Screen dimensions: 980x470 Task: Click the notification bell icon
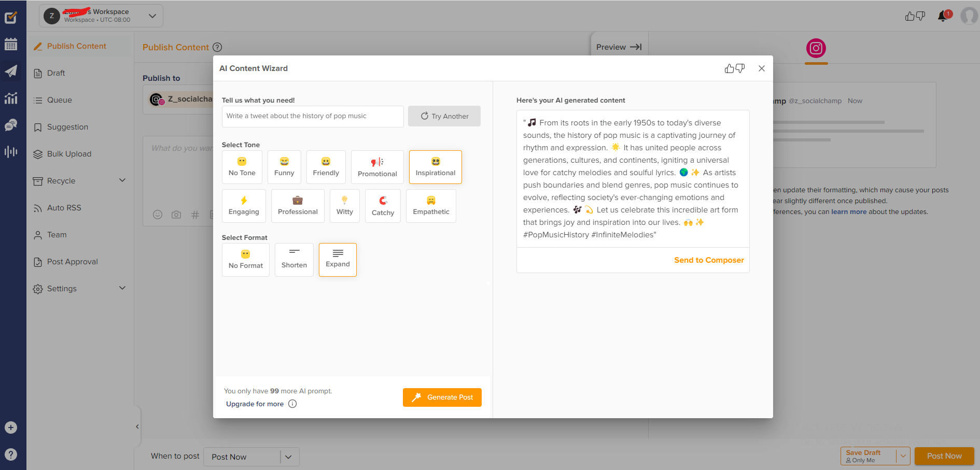click(x=942, y=16)
